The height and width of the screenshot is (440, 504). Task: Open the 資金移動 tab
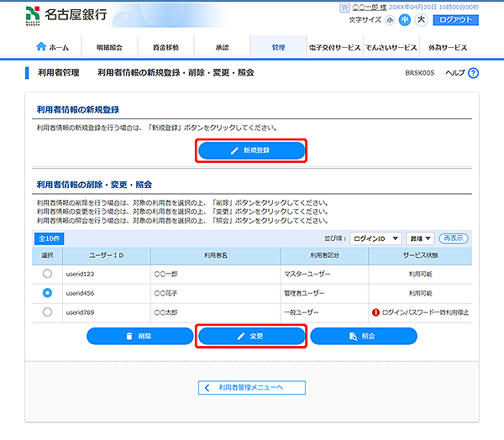click(x=165, y=48)
